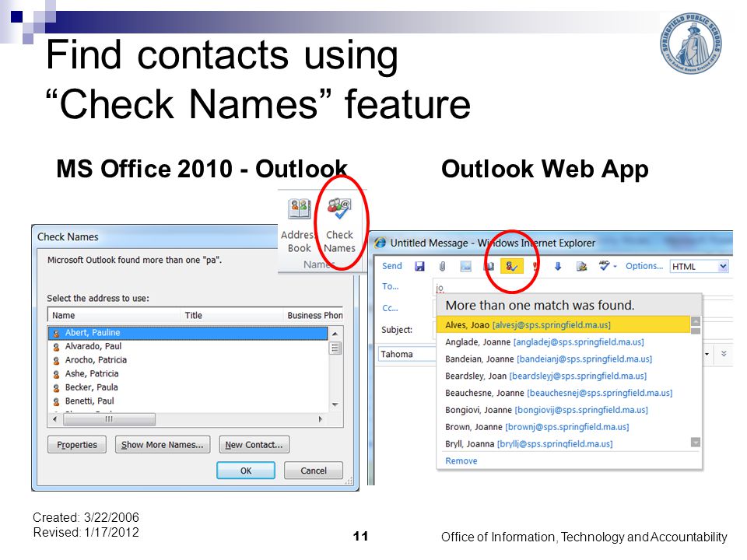Image resolution: width=747 pixels, height=560 pixels.
Task: Click the contact icon beside Becker, Paula
Action: (x=56, y=388)
